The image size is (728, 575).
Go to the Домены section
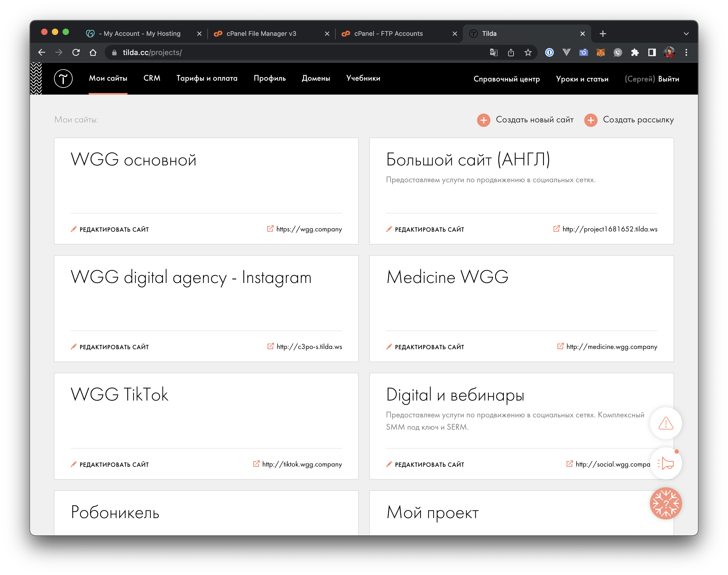(316, 79)
